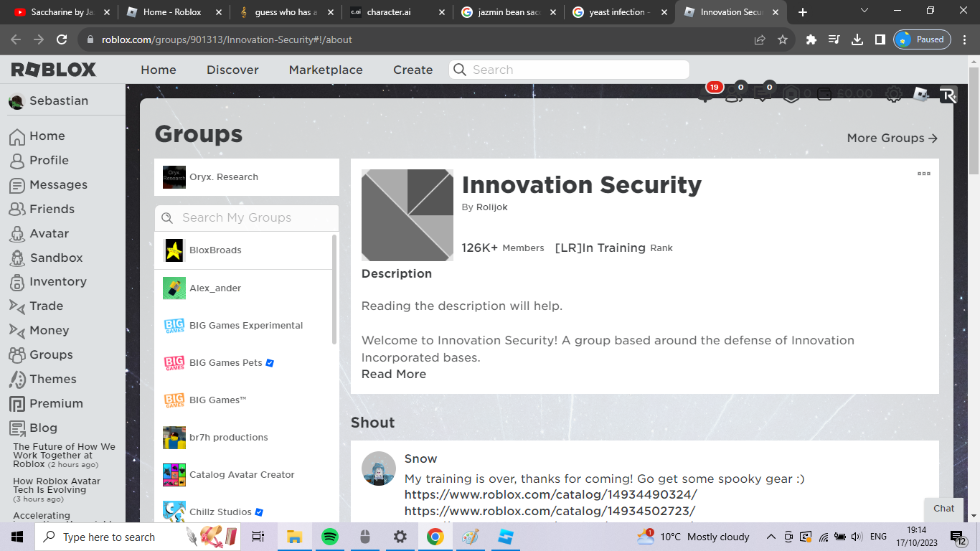Viewport: 980px width, 551px height.
Task: Go to Discover in top navigation
Action: click(232, 70)
